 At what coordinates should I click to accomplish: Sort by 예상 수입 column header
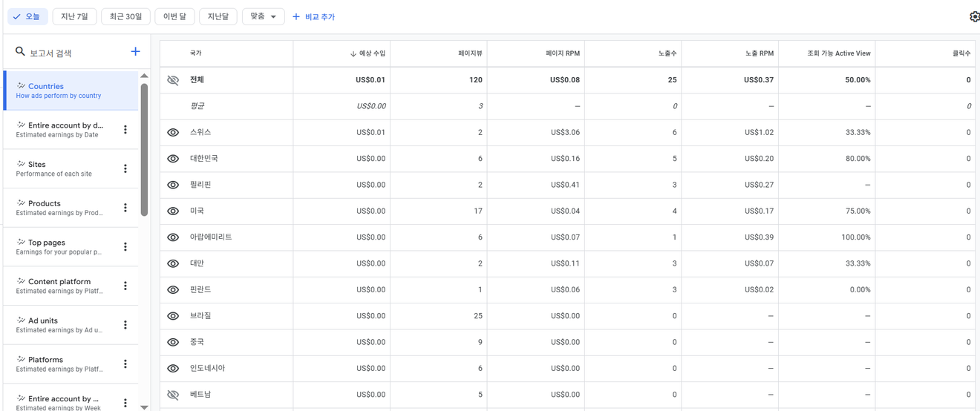(x=367, y=53)
